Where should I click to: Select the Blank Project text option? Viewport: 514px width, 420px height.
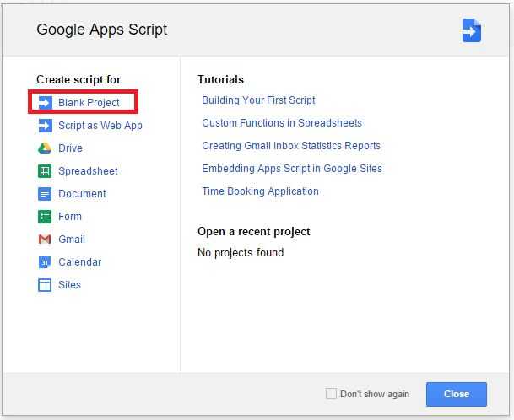click(x=89, y=103)
